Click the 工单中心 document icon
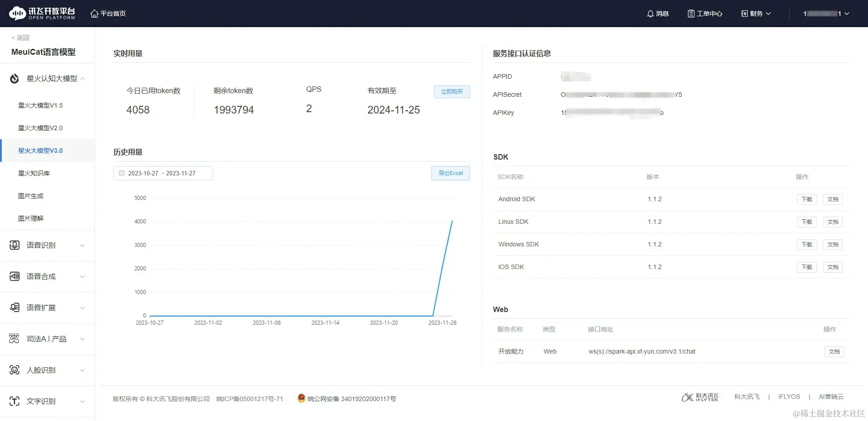 coord(691,14)
